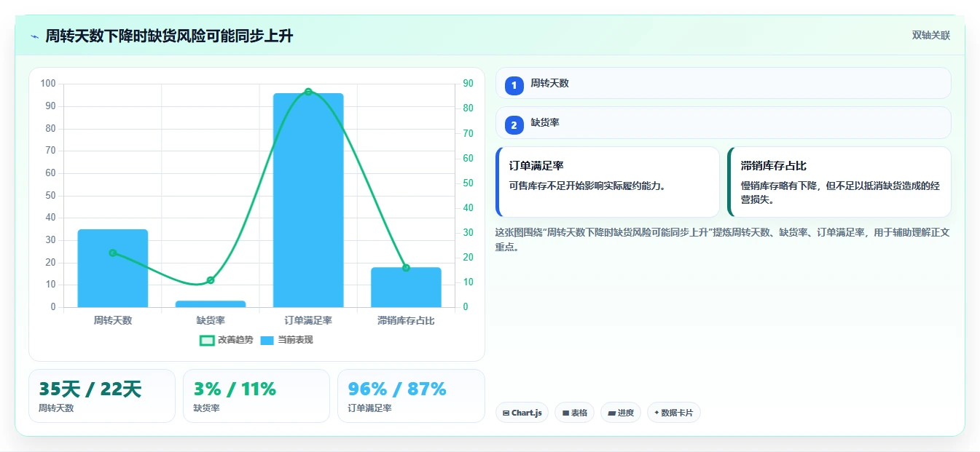This screenshot has height=452, width=980.
Task: Click the 96% / 87% stat card
Action: (411, 396)
